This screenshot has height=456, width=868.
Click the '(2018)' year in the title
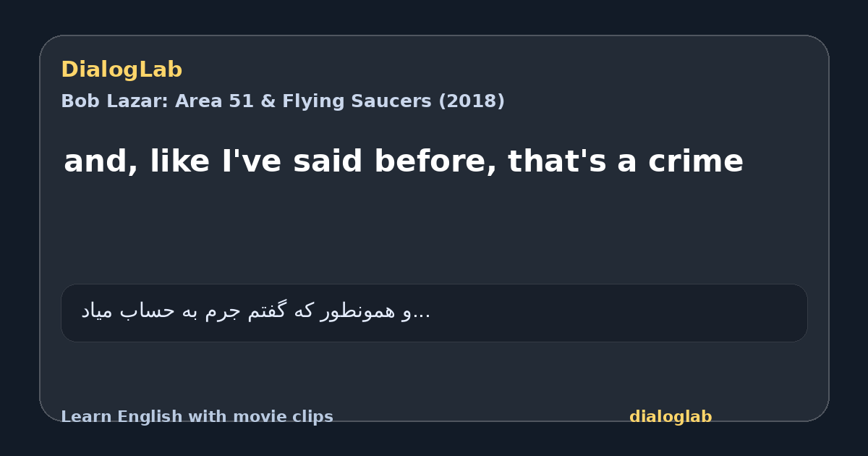click(x=472, y=101)
